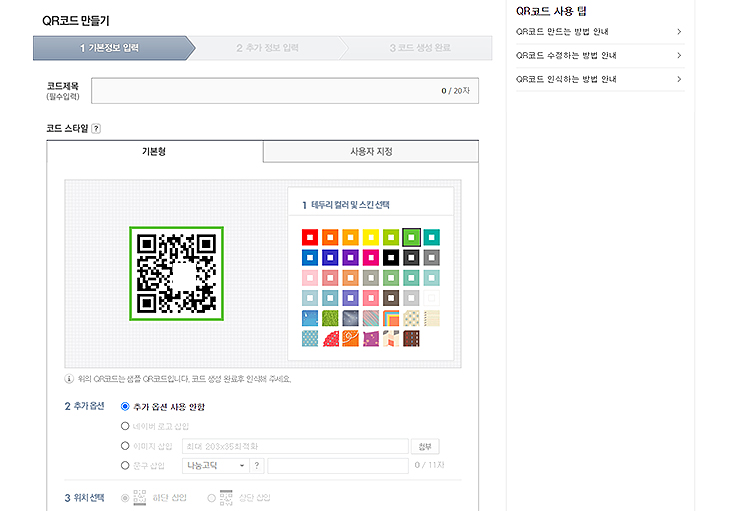Expand QR코드 인식하는 방법 안내 chevron
740x511 pixels.
679,79
